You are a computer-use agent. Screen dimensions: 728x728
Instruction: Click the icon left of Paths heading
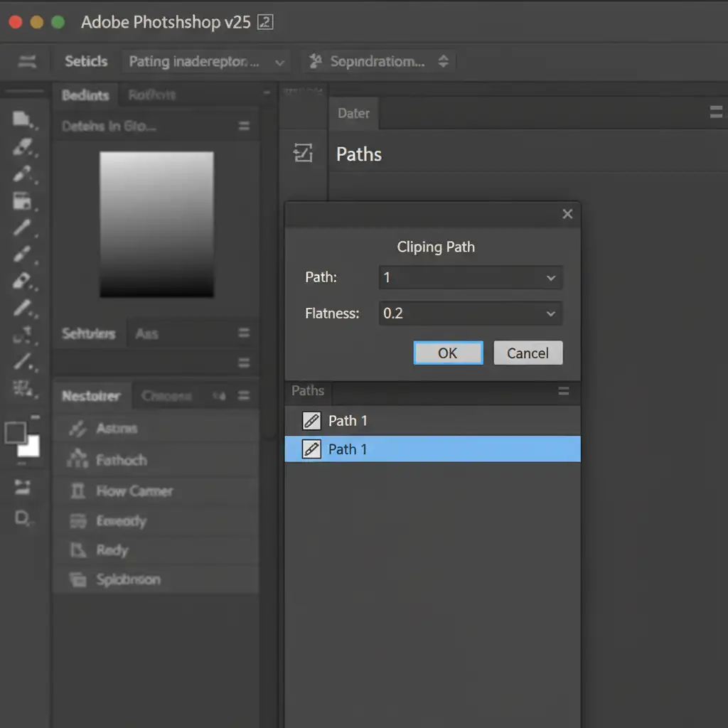pos(304,153)
